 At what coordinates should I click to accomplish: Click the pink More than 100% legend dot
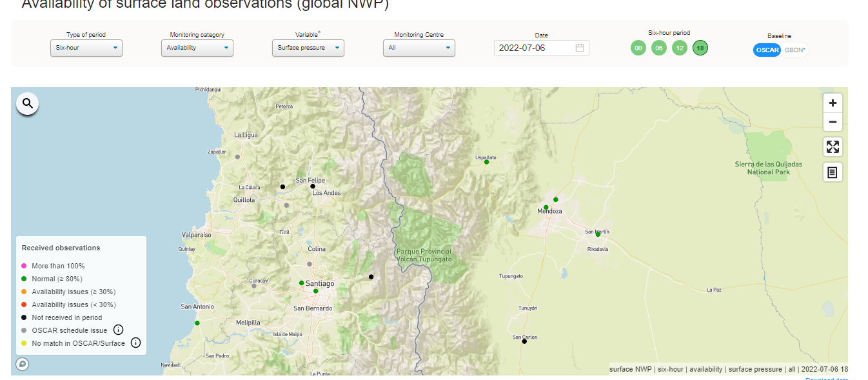24,266
